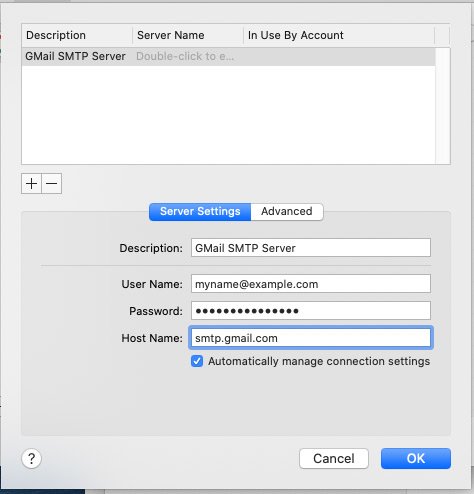Switch to the Advanced tab

(x=287, y=211)
